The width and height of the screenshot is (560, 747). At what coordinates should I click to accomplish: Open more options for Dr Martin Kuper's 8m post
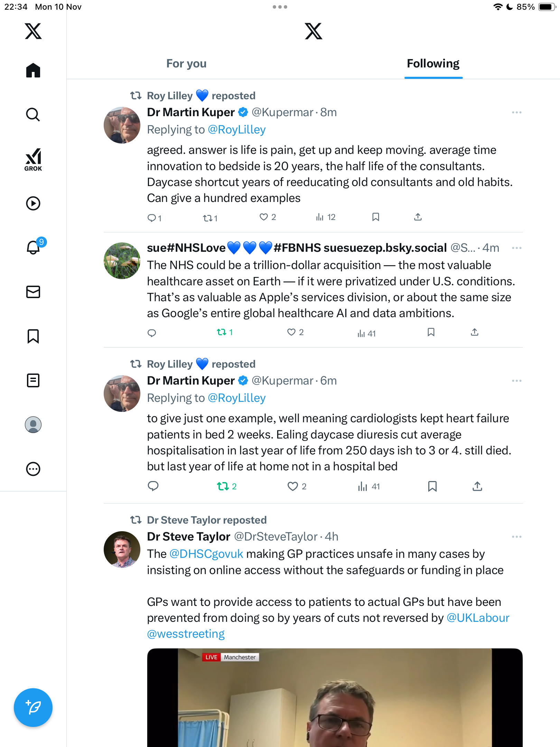(516, 112)
